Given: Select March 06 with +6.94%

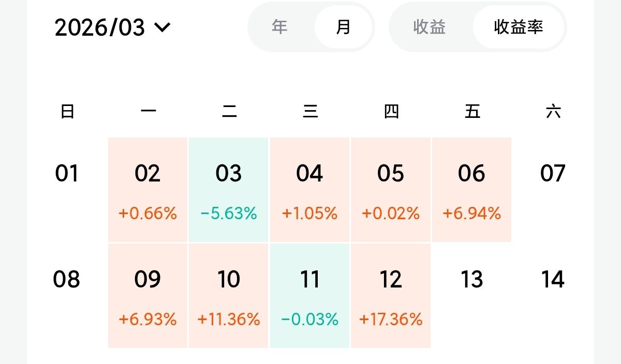Looking at the screenshot, I should pos(471,190).
